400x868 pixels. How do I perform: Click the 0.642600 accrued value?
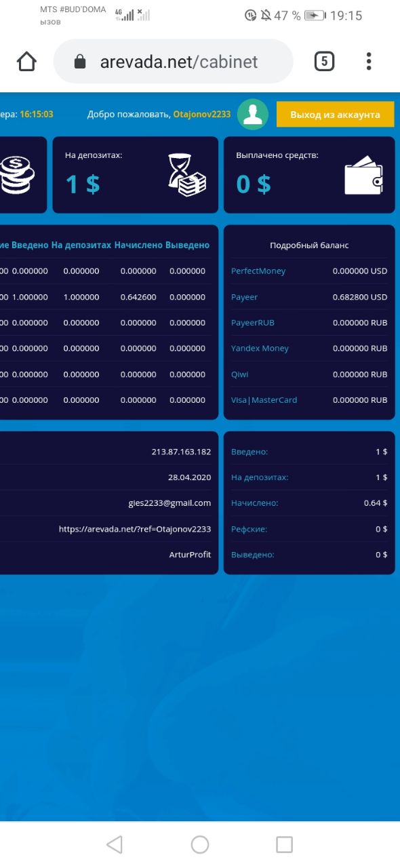(x=138, y=297)
